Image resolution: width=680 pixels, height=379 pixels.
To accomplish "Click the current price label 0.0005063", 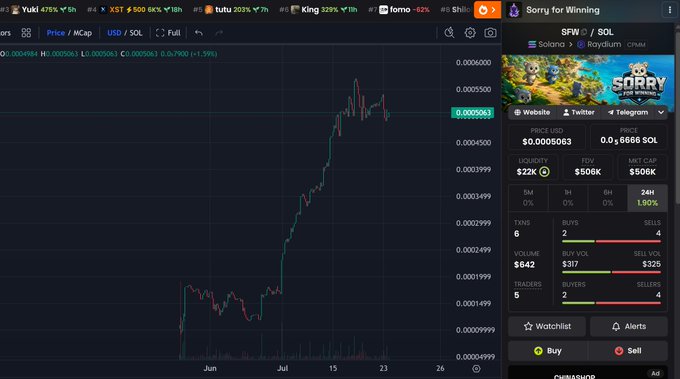I will click(473, 113).
